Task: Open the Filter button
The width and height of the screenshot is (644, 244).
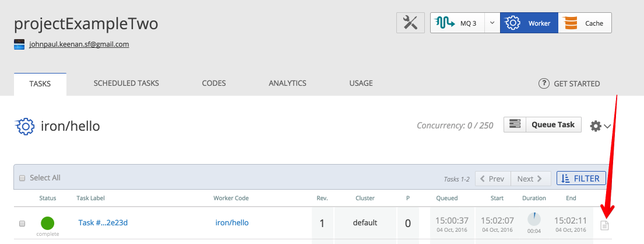Action: pos(581,179)
